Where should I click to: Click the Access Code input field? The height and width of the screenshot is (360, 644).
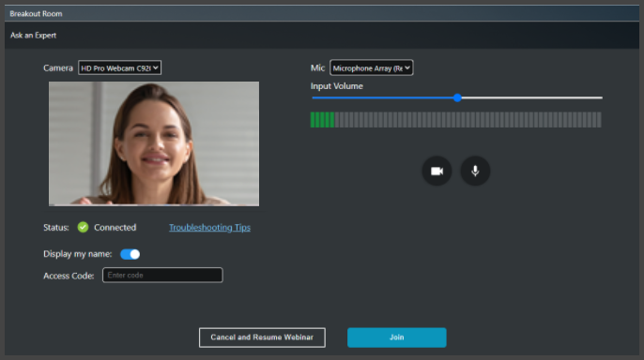162,275
